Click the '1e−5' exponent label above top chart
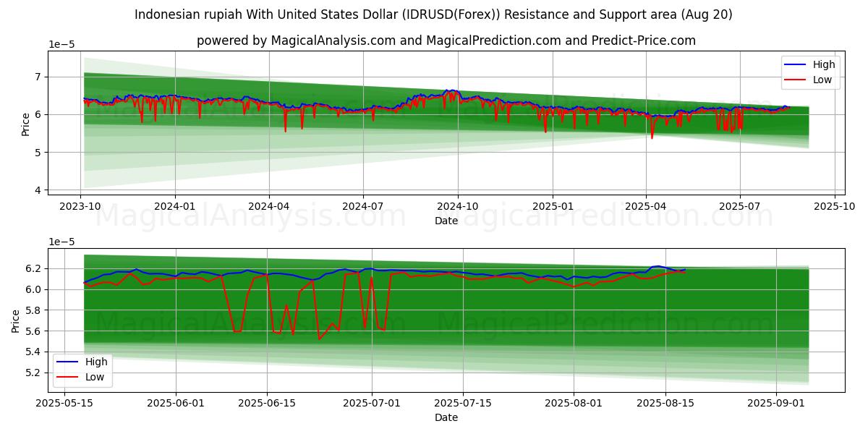 click(x=61, y=45)
